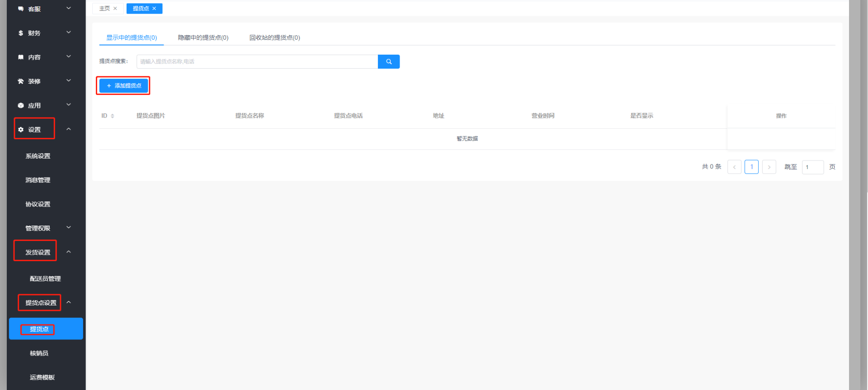The image size is (868, 390).
Task: Focus the 提货点搜索 input field
Action: (x=257, y=61)
